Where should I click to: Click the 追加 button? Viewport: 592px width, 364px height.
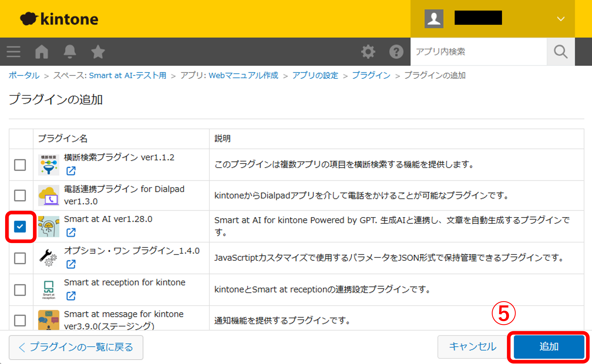pyautogui.click(x=549, y=347)
